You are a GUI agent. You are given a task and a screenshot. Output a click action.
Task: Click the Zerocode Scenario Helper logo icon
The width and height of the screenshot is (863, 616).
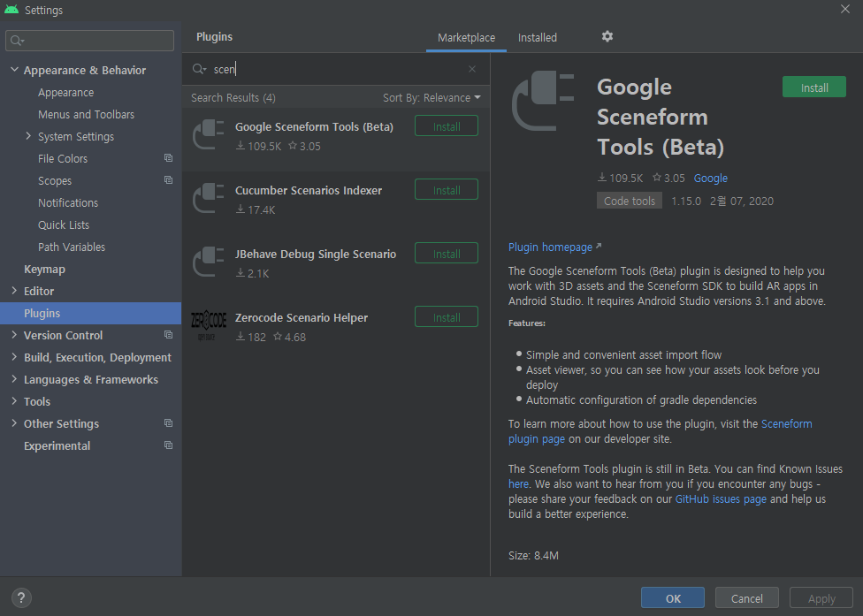click(x=208, y=325)
